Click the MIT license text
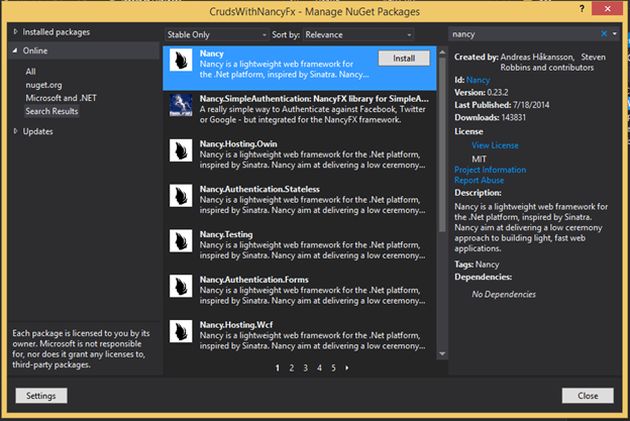This screenshot has width=630, height=421. pyautogui.click(x=479, y=159)
